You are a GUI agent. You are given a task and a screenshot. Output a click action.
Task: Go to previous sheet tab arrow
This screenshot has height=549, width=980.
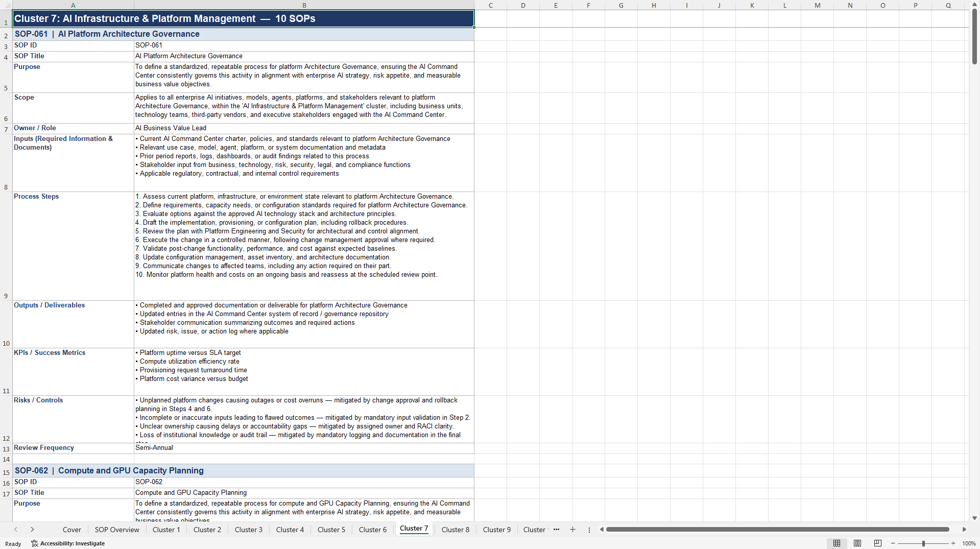coord(16,530)
